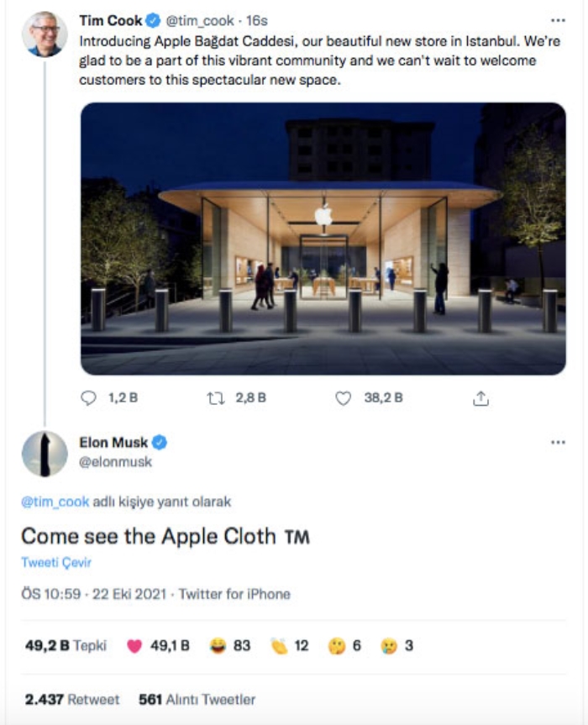Open the Apple store photo
The image size is (588, 725).
tap(323, 239)
